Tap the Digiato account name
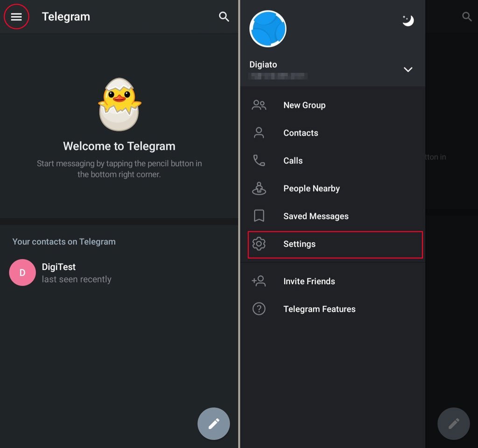The width and height of the screenshot is (478, 448). (263, 64)
